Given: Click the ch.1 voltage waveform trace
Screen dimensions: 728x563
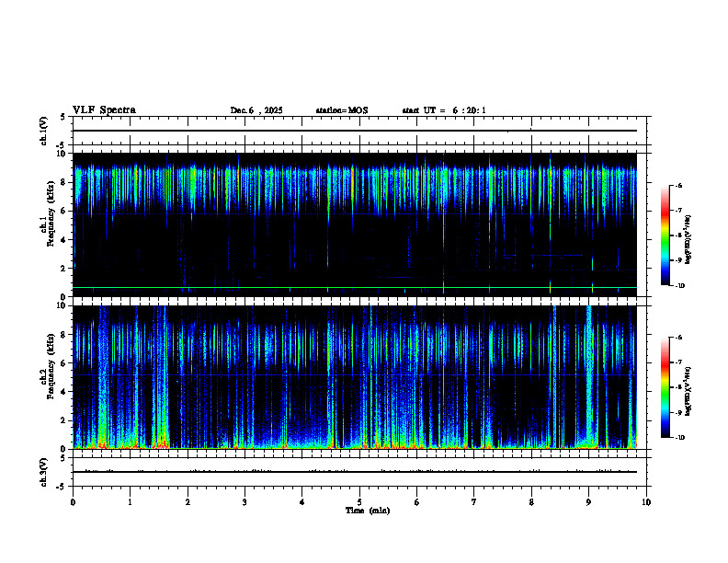Looking at the screenshot, I should (355, 131).
